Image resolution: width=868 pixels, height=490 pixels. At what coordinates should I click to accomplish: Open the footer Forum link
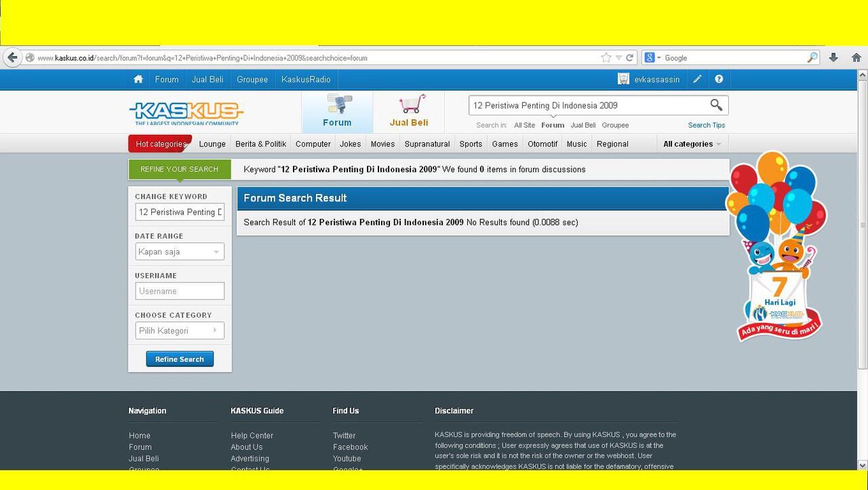pyautogui.click(x=140, y=447)
